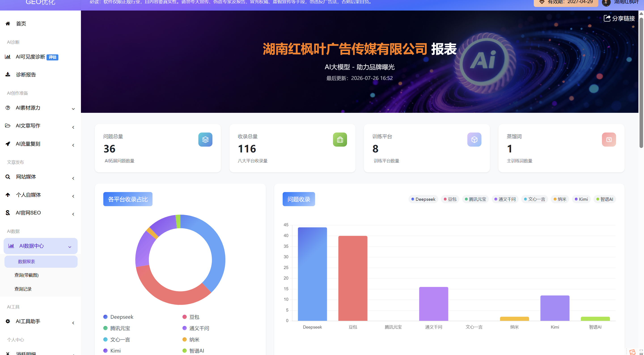Click the folder icon beside AI文章写作
Viewport: 644px width, 355px height.
8,125
